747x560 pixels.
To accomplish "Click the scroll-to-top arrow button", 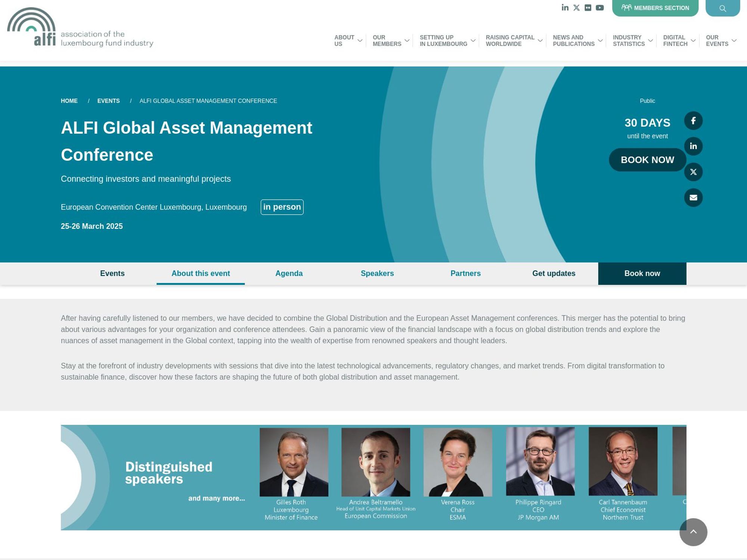I will [693, 532].
